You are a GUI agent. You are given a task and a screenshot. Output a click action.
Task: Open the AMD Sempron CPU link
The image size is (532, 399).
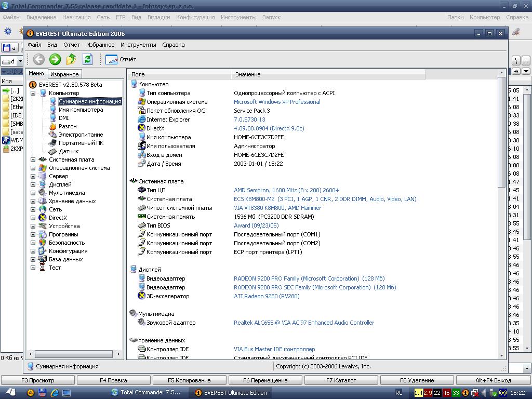point(286,190)
